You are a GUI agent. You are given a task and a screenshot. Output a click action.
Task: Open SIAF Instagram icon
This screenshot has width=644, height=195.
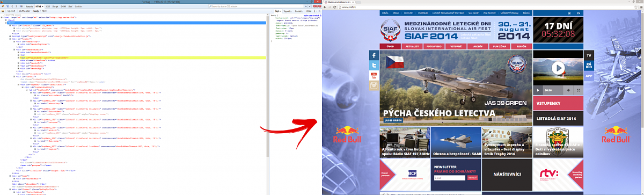[374, 86]
